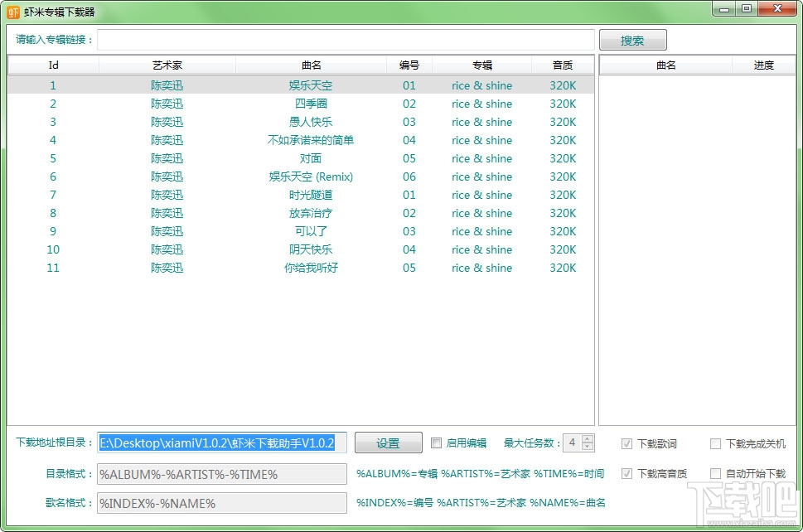Viewport: 803px width, 532px height.
Task: Select the song 愚人快乐
Action: (311, 122)
